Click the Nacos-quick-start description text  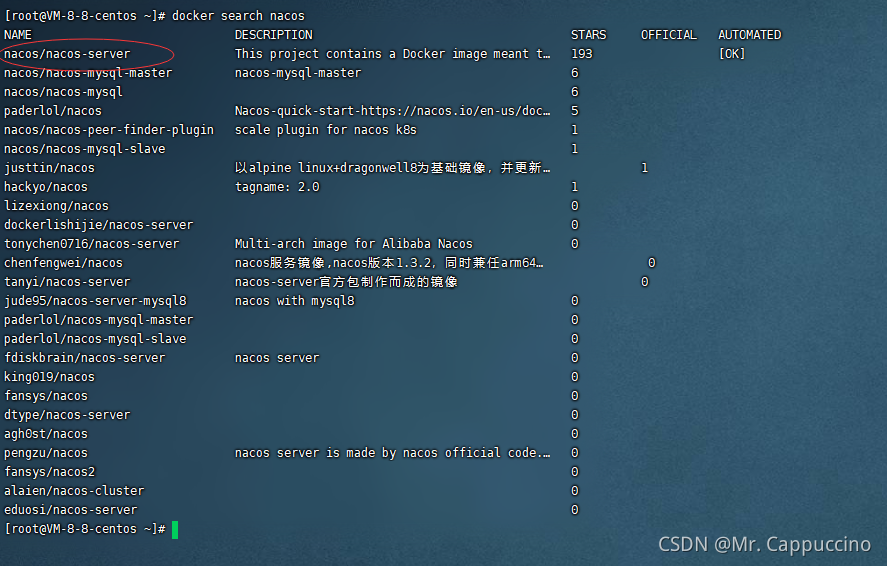pyautogui.click(x=393, y=111)
